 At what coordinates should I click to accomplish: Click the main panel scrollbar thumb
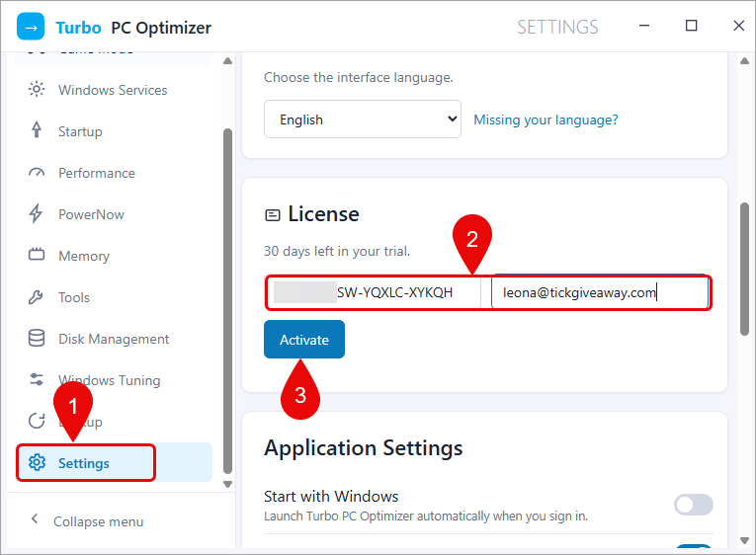click(x=745, y=269)
